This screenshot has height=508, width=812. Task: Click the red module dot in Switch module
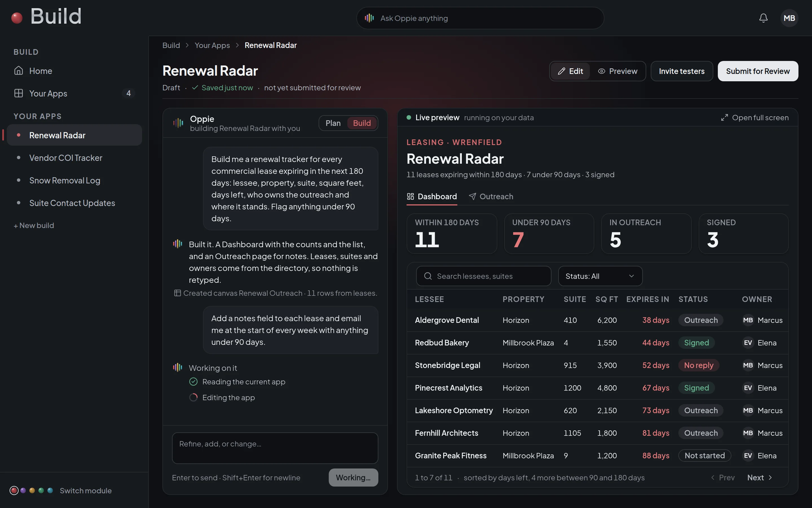(14, 491)
